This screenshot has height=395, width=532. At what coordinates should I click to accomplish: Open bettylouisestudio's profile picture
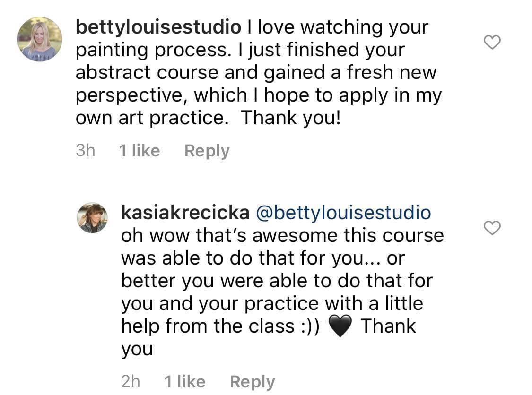40,39
